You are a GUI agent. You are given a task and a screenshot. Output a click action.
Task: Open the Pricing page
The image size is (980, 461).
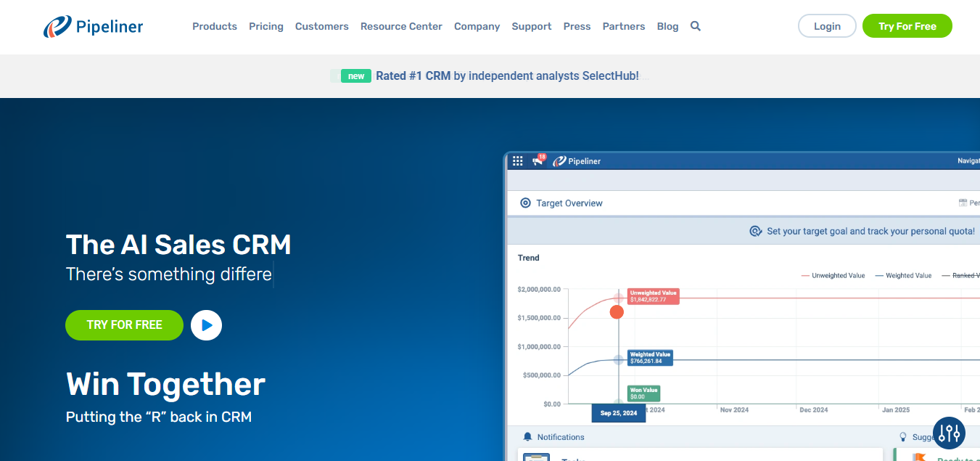(x=266, y=26)
